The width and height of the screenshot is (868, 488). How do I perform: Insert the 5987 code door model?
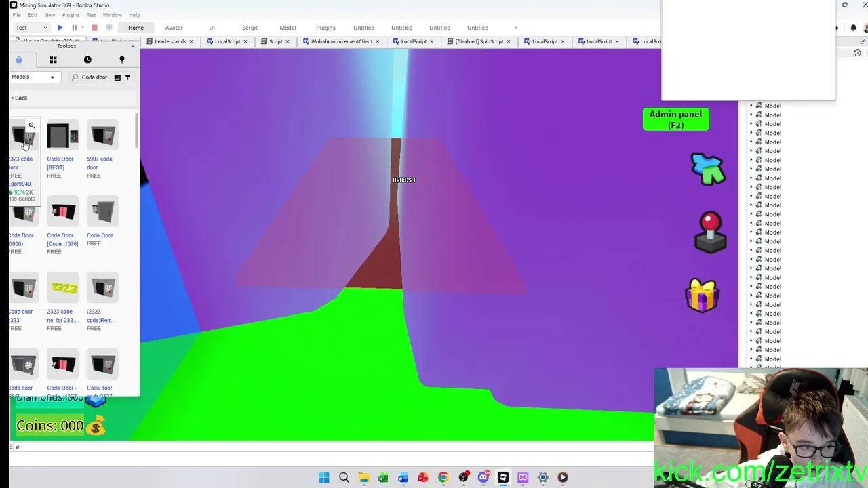tap(102, 136)
